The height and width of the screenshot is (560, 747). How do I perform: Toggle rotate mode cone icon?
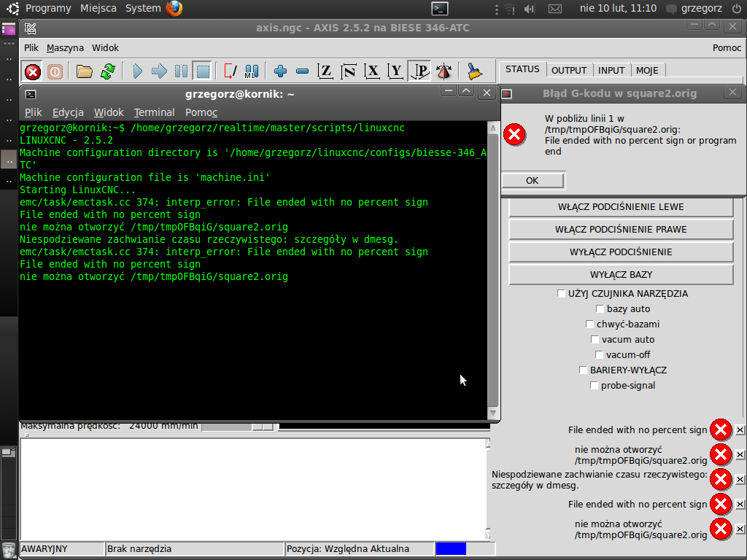[x=444, y=71]
